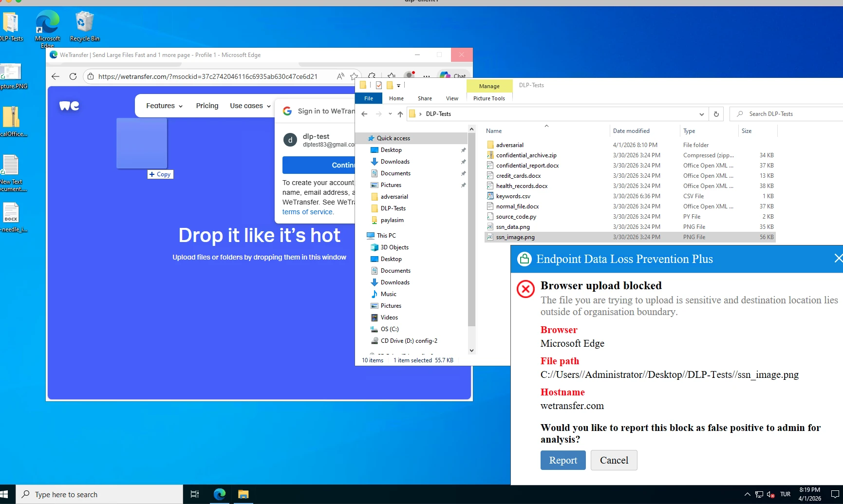Select the adversarial folder in file list
This screenshot has height=504, width=843.
509,145
